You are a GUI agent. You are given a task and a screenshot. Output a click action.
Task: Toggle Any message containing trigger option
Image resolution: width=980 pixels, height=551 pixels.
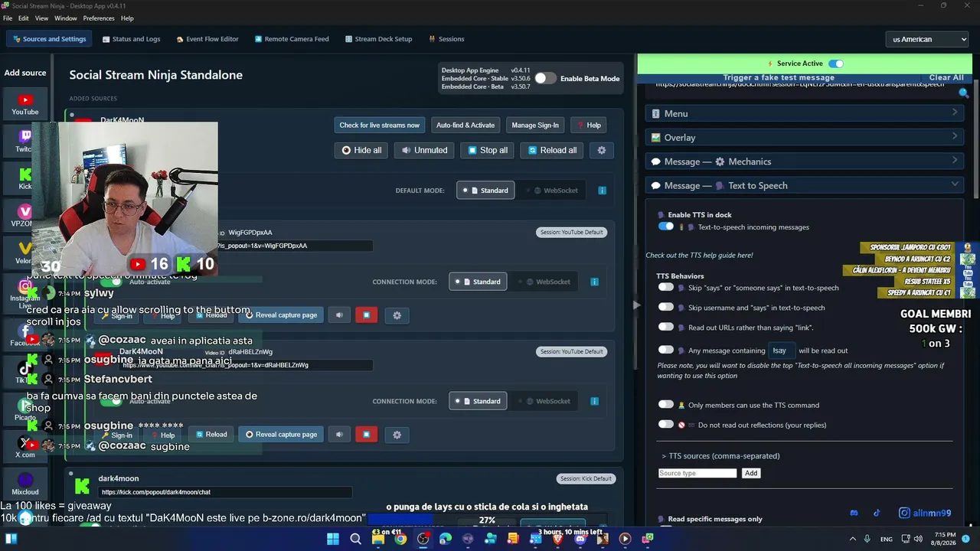coord(666,350)
